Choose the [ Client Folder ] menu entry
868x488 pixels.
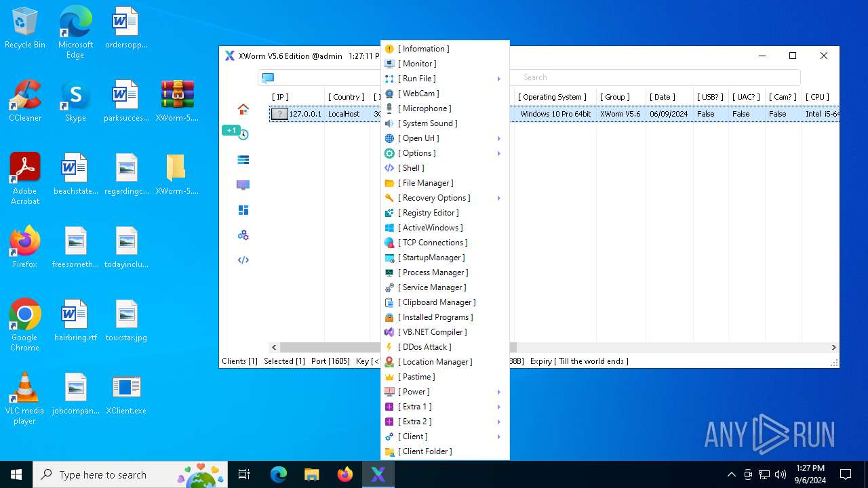coord(445,451)
